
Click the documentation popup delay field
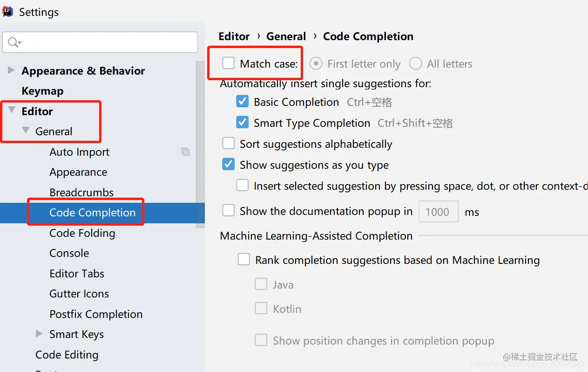[439, 212]
